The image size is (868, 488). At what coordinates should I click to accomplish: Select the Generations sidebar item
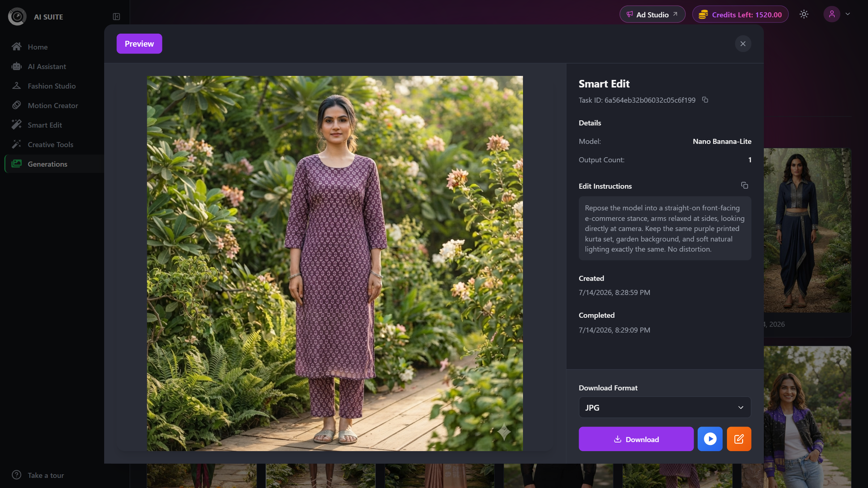[54, 164]
